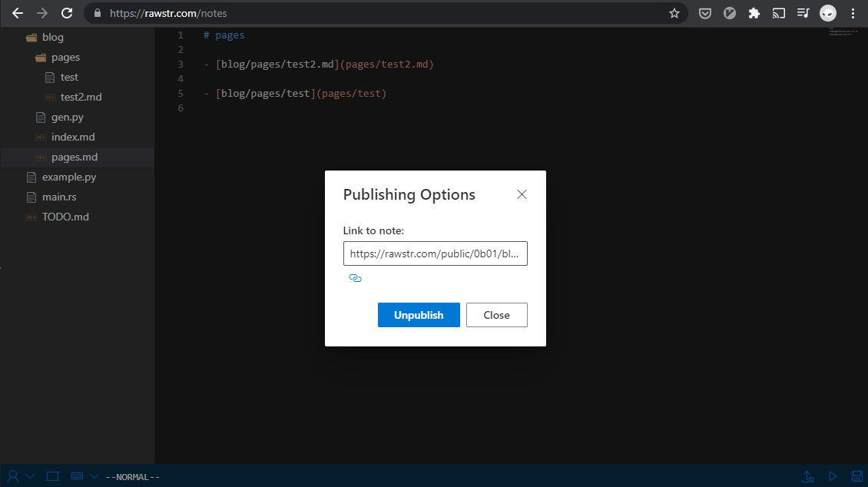
Task: Click the run/play icon in the status bar
Action: point(833,475)
